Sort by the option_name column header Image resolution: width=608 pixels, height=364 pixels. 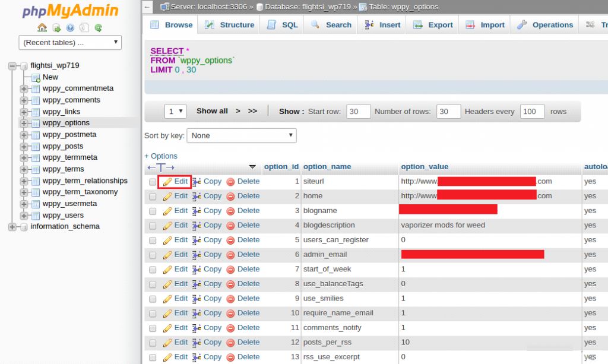pos(327,167)
